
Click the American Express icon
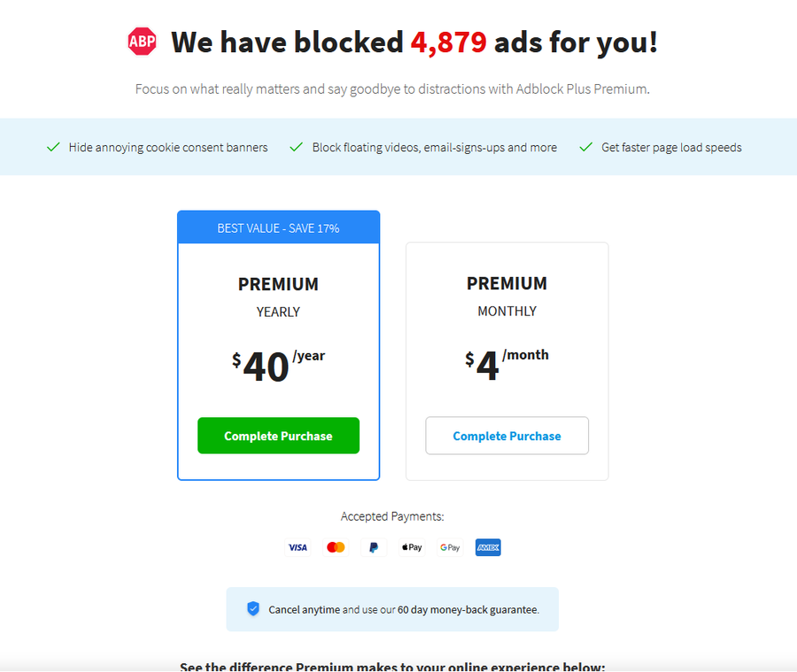(x=488, y=547)
